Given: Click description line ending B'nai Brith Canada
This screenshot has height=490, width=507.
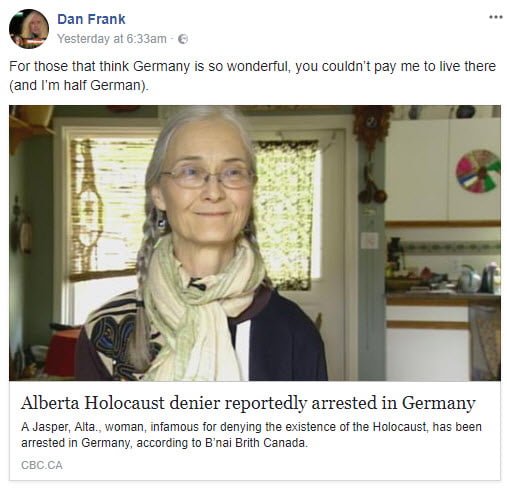Looking at the screenshot, I should click(x=164, y=443).
